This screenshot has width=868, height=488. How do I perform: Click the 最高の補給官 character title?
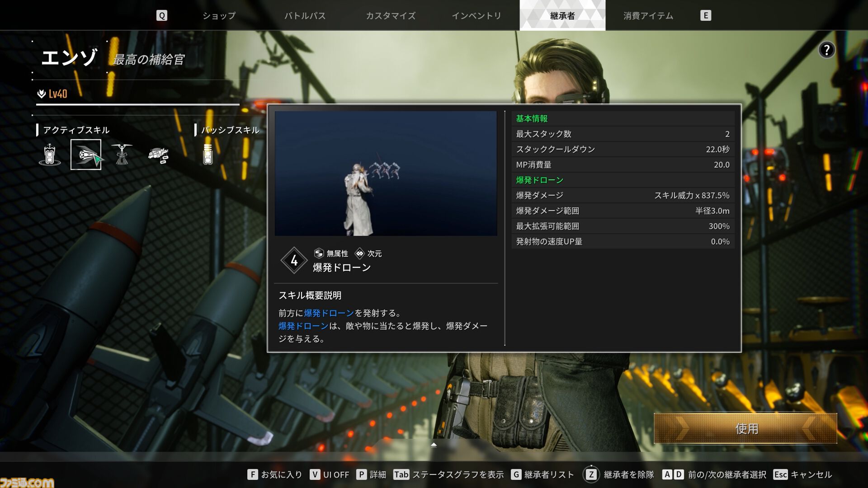(x=149, y=59)
